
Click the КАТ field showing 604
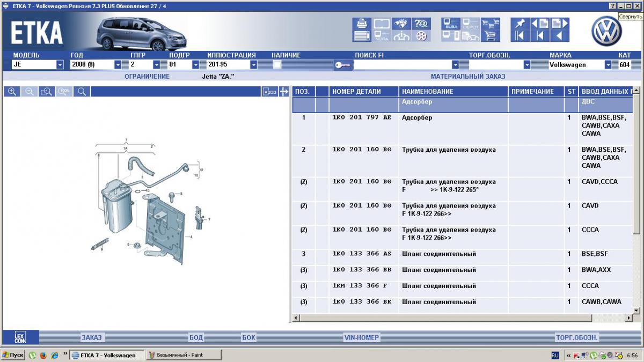point(625,65)
